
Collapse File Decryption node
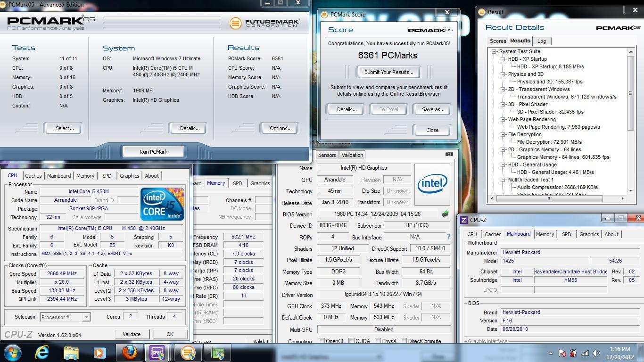tap(503, 134)
